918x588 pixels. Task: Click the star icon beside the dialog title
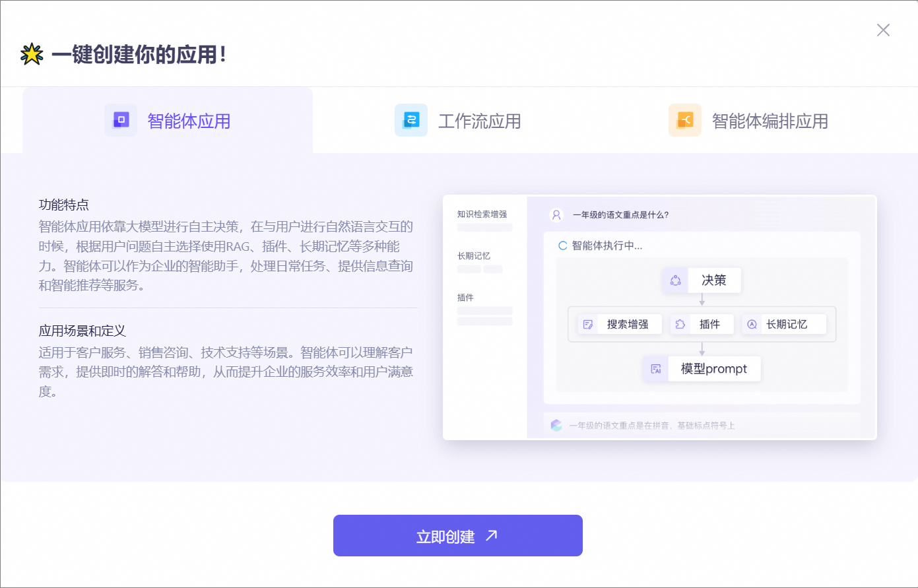click(x=32, y=54)
